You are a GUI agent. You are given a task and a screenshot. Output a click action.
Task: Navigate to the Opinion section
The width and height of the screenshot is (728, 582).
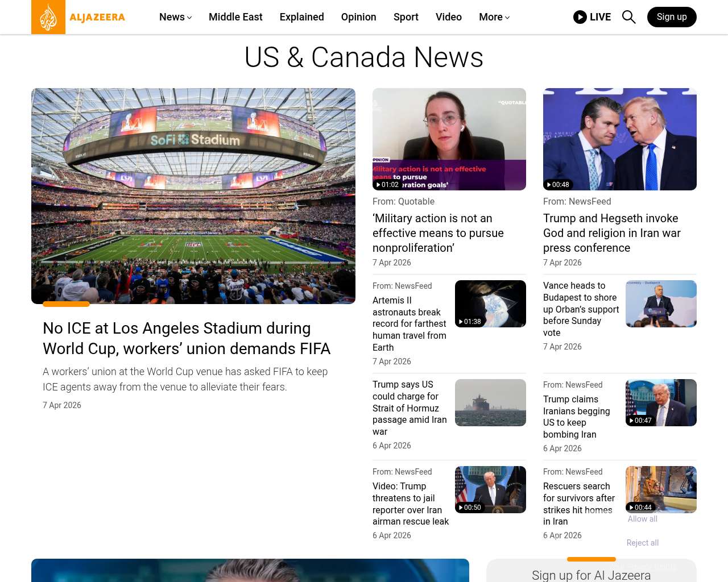pyautogui.click(x=359, y=17)
